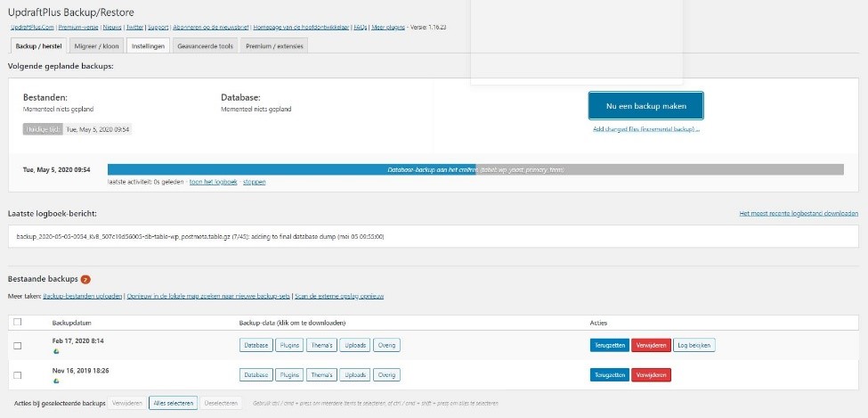Select the Nov 16, 2019 backup checkbox
This screenshot has height=418, width=868.
click(x=18, y=376)
